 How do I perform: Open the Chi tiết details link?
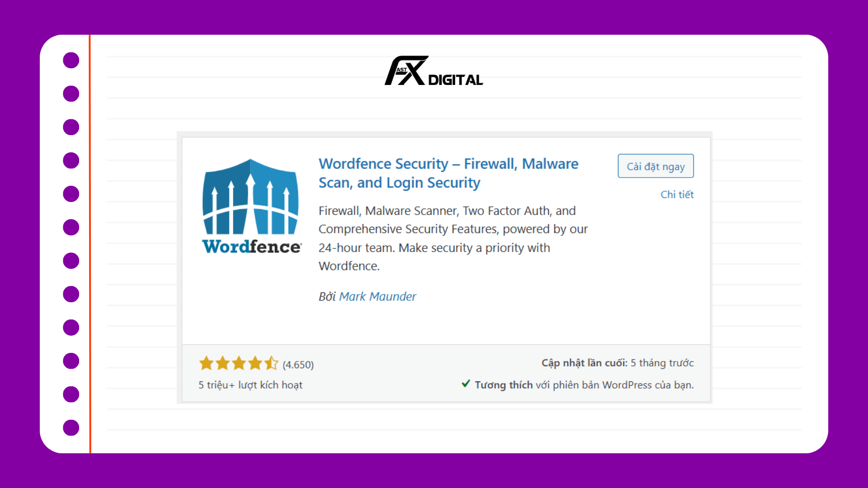(677, 194)
